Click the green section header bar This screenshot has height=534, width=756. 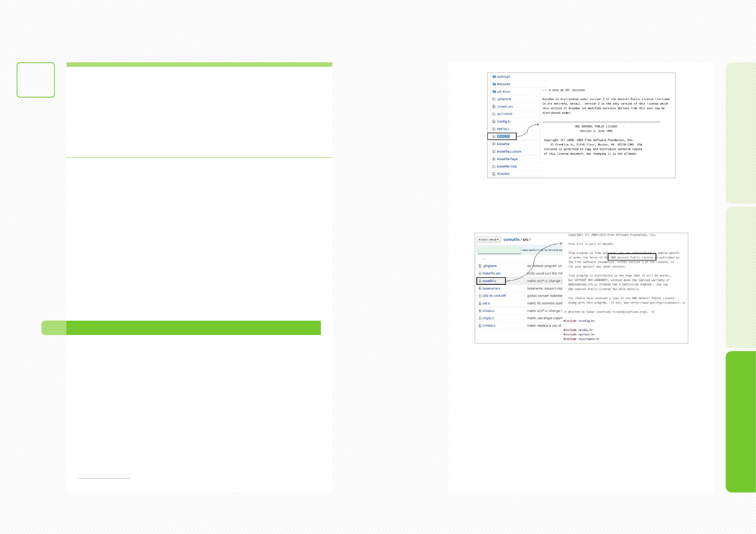pyautogui.click(x=193, y=328)
